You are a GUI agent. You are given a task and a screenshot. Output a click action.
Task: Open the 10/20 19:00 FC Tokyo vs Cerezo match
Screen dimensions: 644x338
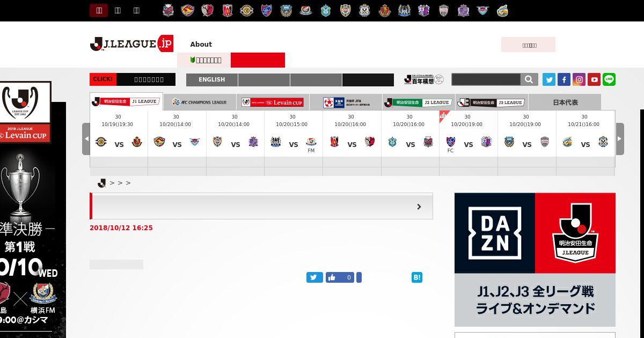(468, 134)
